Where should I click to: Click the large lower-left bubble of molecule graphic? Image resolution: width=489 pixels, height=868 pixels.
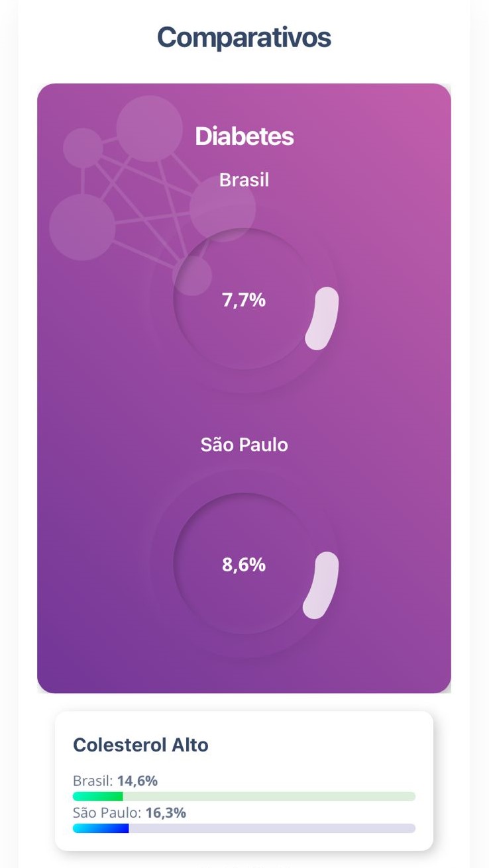coord(82,227)
